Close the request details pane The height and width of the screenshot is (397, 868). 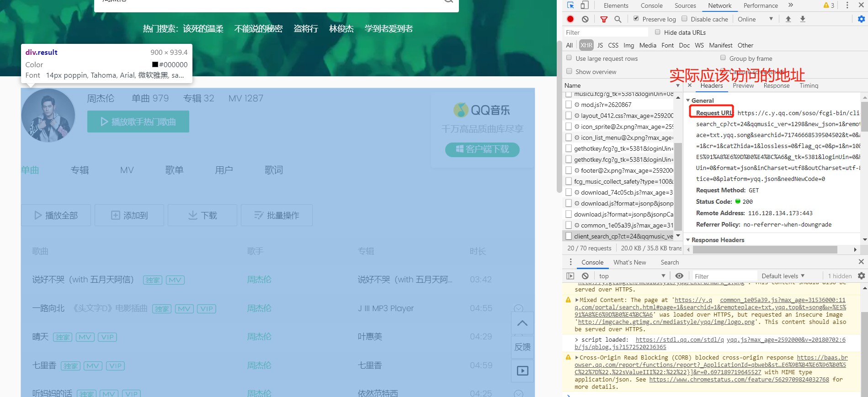(690, 85)
